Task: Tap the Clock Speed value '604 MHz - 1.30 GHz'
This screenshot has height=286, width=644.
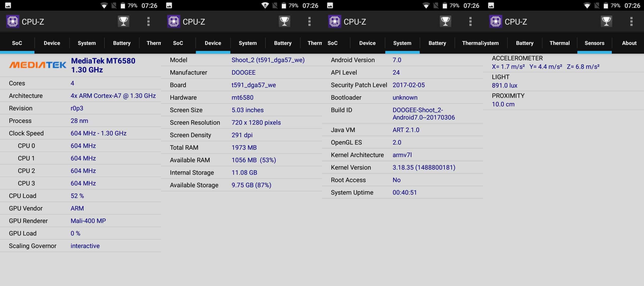Action: tap(98, 133)
